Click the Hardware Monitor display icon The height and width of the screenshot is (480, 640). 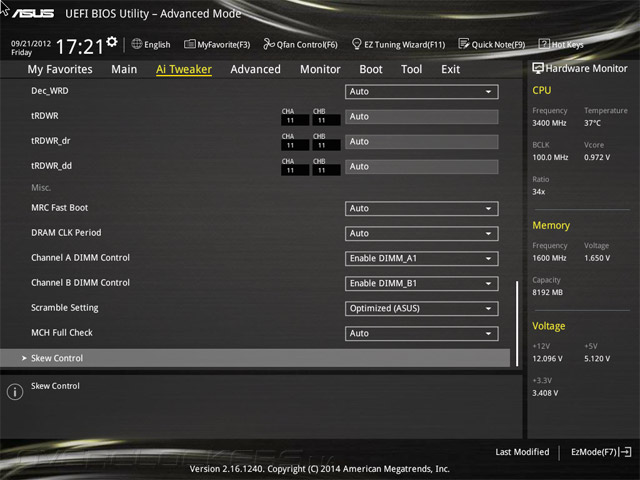pos(538,68)
